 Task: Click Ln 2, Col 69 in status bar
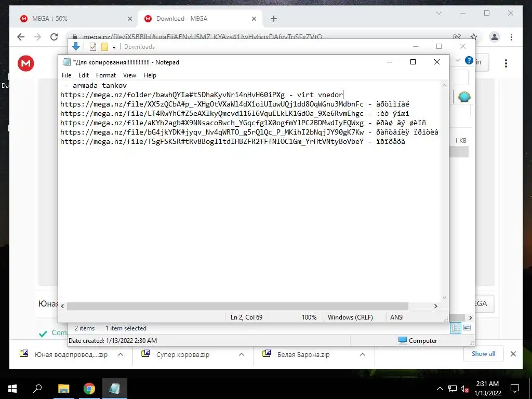coord(247,317)
